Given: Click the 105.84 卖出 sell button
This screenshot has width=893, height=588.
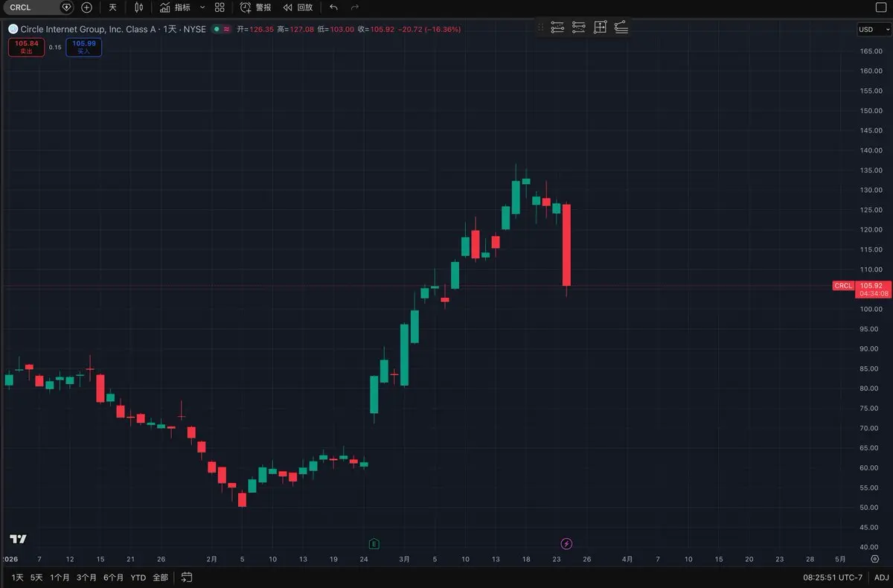Looking at the screenshot, I should tap(26, 48).
